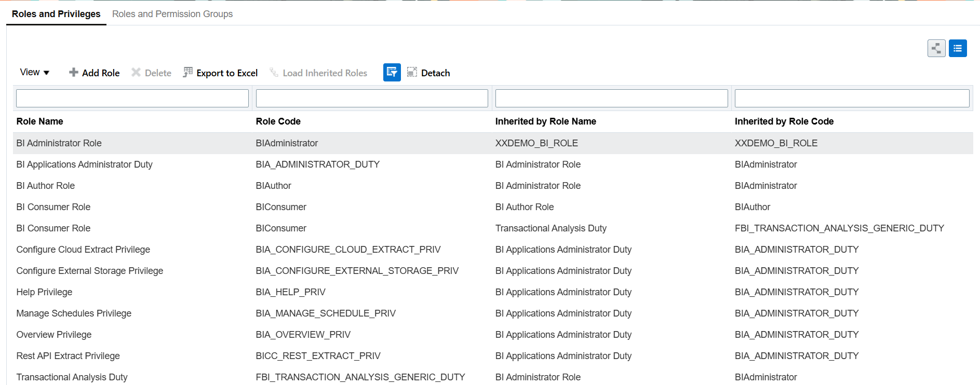Click the Detach table icon

pos(412,73)
